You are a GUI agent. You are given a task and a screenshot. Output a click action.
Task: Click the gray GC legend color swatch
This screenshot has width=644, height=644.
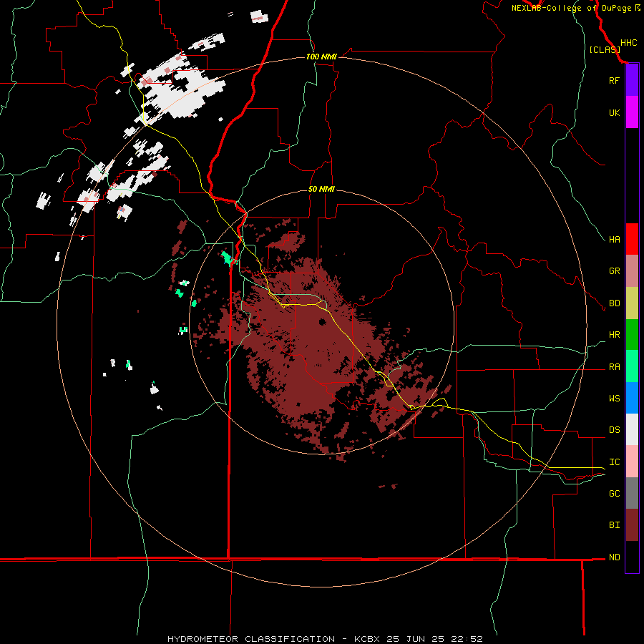tap(632, 493)
